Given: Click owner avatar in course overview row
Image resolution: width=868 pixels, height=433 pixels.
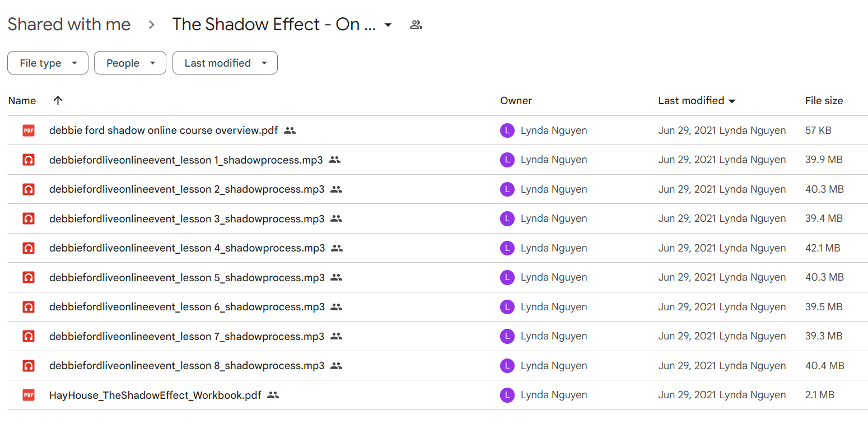Looking at the screenshot, I should coord(507,131).
